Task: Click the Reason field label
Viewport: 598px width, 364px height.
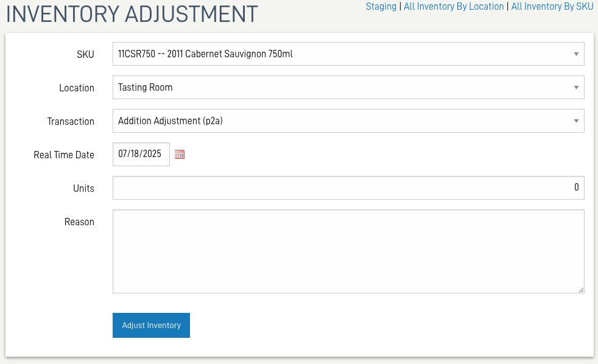Action: pyautogui.click(x=79, y=222)
